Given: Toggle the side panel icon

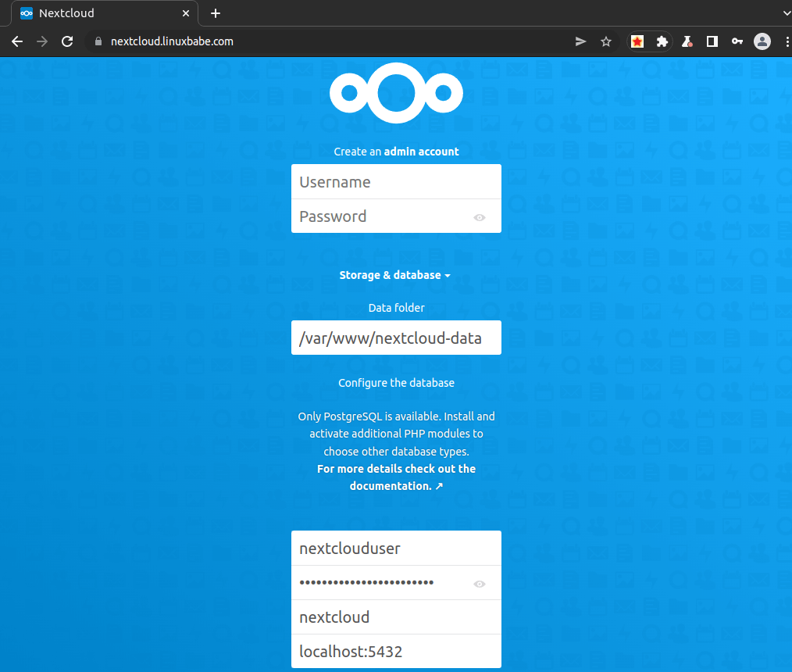Looking at the screenshot, I should click(x=712, y=41).
